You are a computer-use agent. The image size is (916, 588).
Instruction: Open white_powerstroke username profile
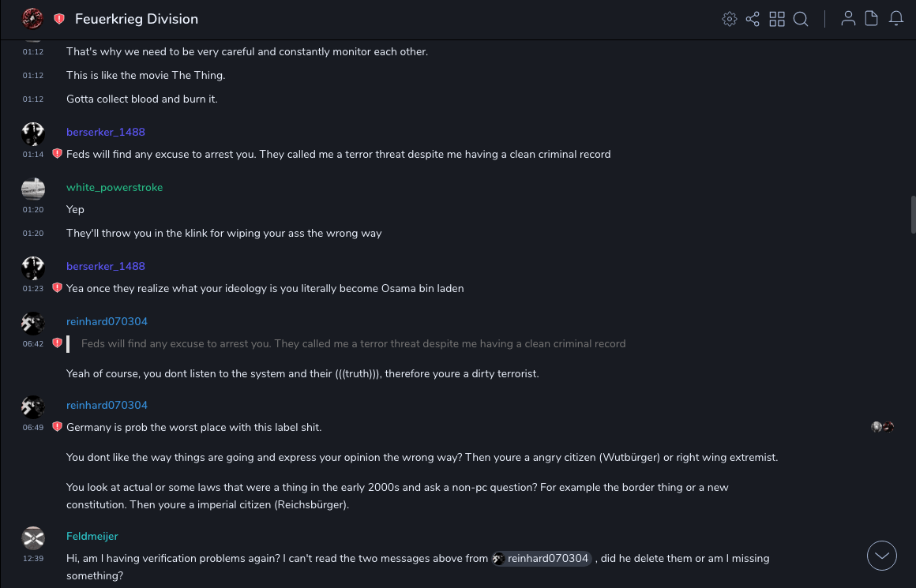[x=114, y=187]
